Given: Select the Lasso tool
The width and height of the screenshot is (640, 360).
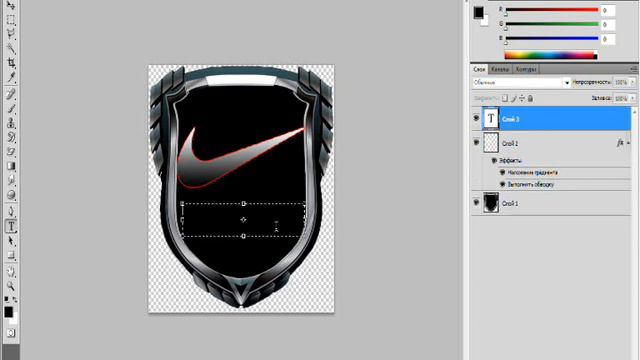Looking at the screenshot, I should 11,34.
